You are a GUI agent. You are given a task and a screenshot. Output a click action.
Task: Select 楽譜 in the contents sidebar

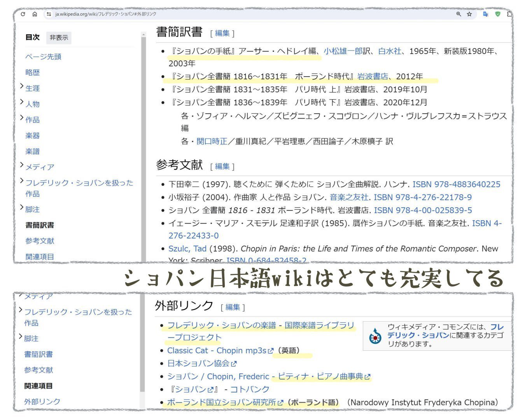(x=33, y=151)
